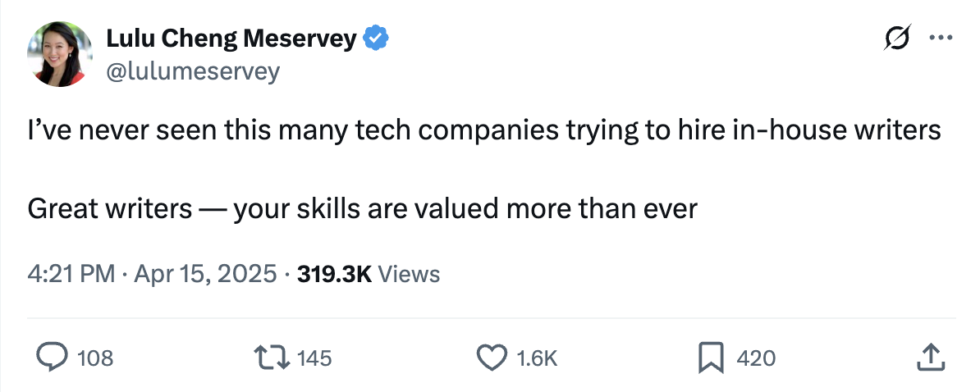Click the bookmark count 420
Image resolution: width=980 pixels, height=392 pixels.
pyautogui.click(x=756, y=358)
